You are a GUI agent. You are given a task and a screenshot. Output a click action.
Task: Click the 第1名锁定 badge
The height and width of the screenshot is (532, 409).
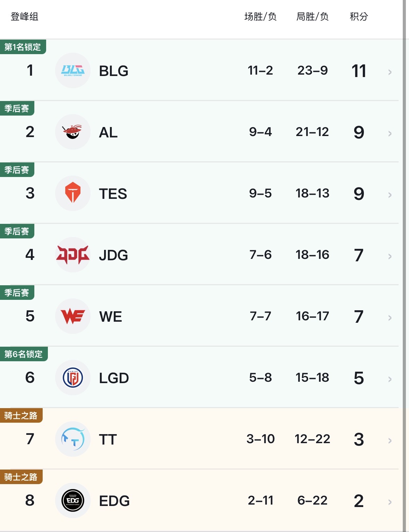23,47
